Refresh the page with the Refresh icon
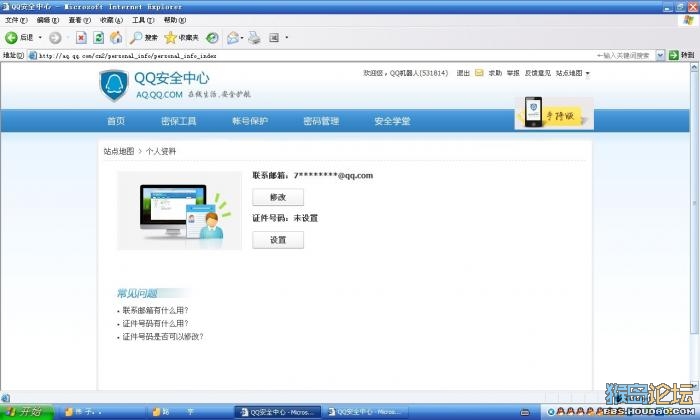The width and height of the screenshot is (700, 420). pyautogui.click(x=98, y=38)
